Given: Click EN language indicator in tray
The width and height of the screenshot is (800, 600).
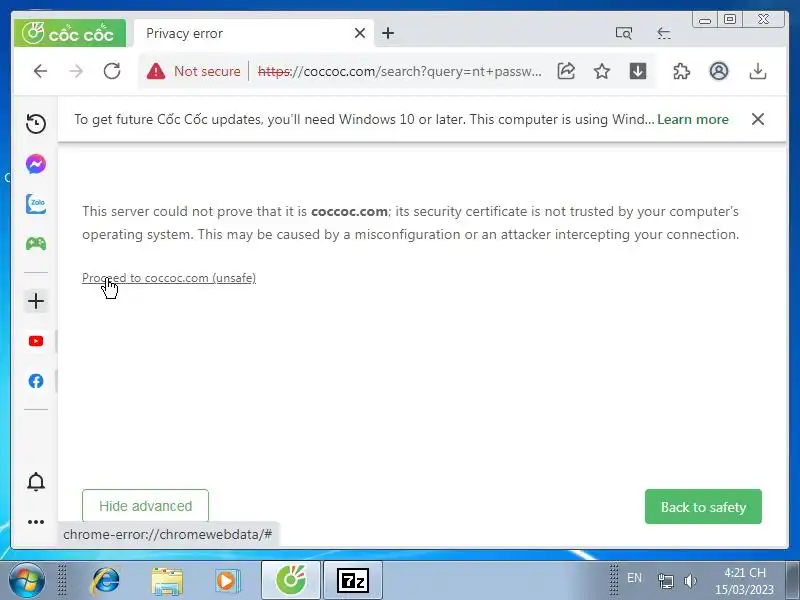Looking at the screenshot, I should [x=634, y=578].
